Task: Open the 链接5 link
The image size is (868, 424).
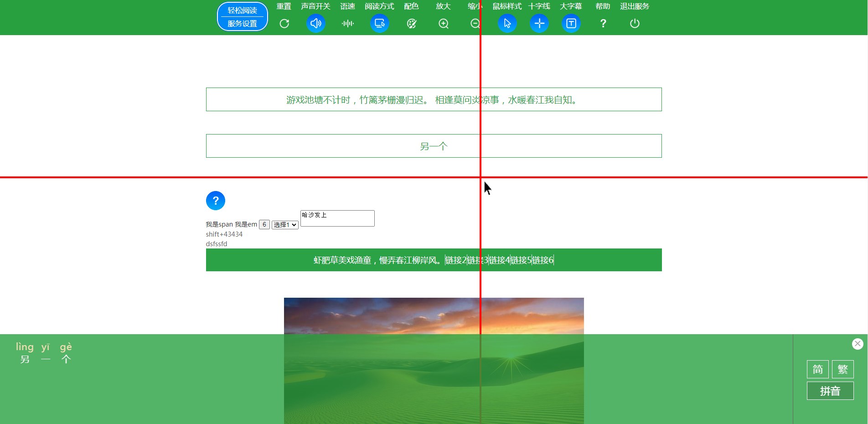Action: pos(521,260)
